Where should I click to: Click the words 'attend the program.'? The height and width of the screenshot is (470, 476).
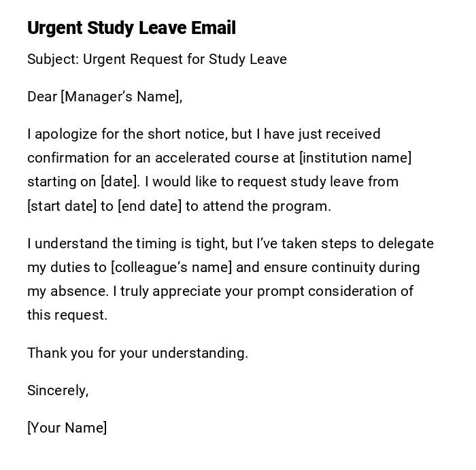pos(277,206)
